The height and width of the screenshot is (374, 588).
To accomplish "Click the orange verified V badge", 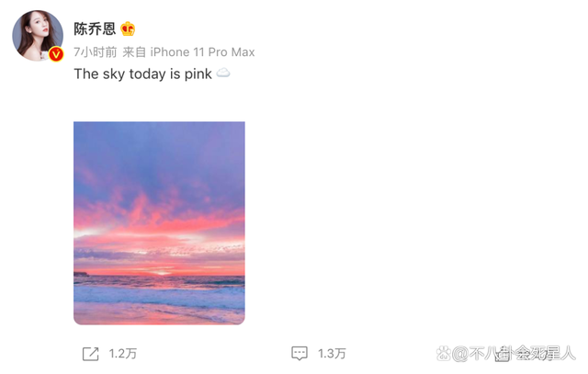I will pos(56,54).
